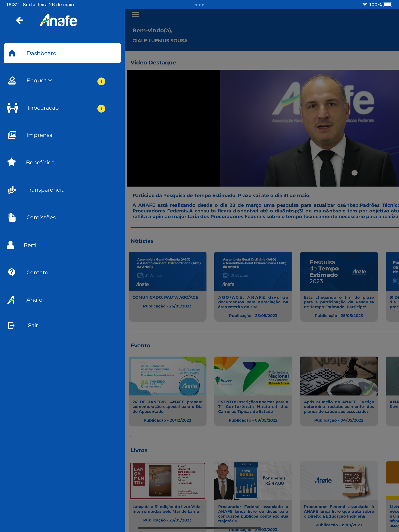Click the Contato question mark icon
Image resolution: width=399 pixels, height=532 pixels.
(11, 272)
